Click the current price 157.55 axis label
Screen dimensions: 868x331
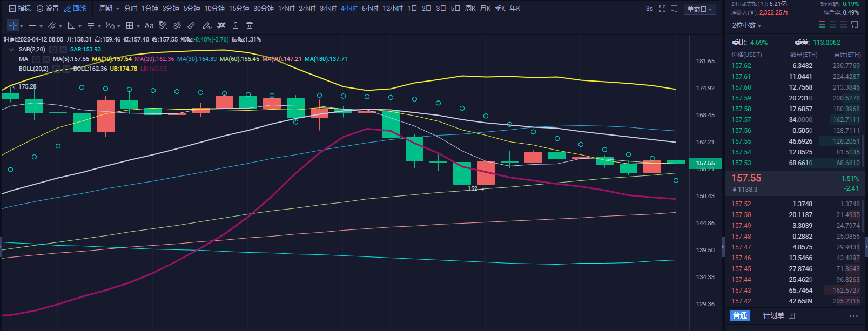705,163
